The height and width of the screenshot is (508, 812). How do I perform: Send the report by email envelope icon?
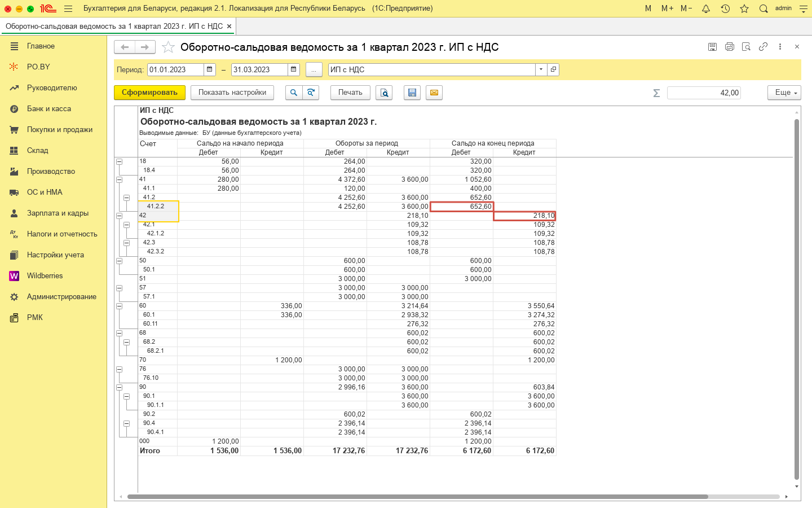(x=434, y=93)
